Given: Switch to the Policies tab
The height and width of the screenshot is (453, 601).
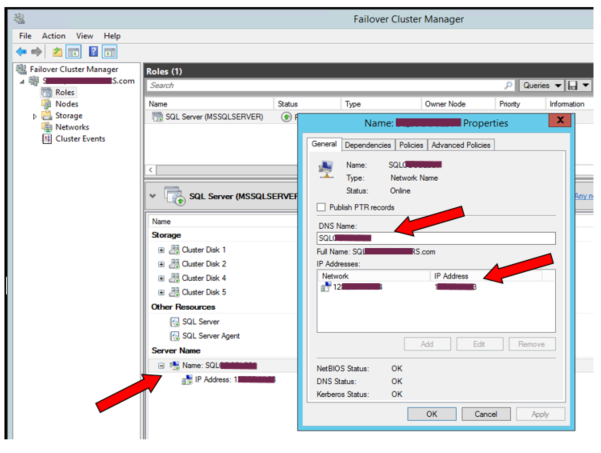Looking at the screenshot, I should [411, 145].
